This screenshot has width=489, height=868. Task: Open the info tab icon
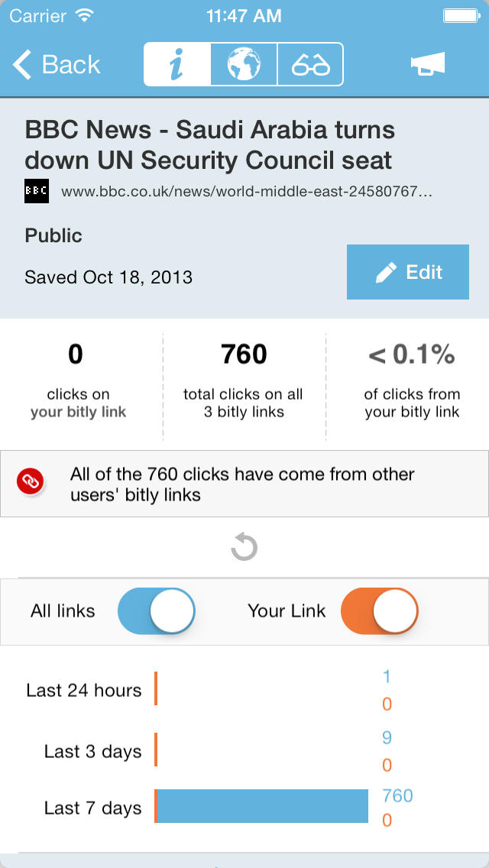pos(177,64)
